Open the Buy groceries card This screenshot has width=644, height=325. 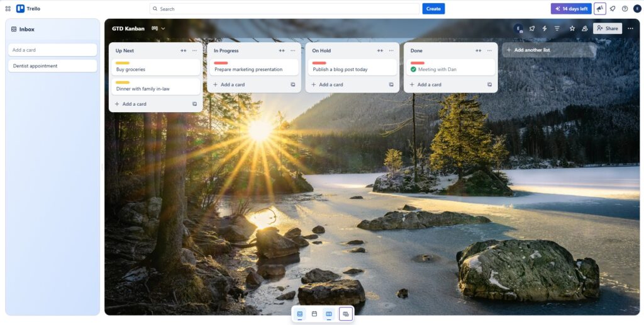156,67
